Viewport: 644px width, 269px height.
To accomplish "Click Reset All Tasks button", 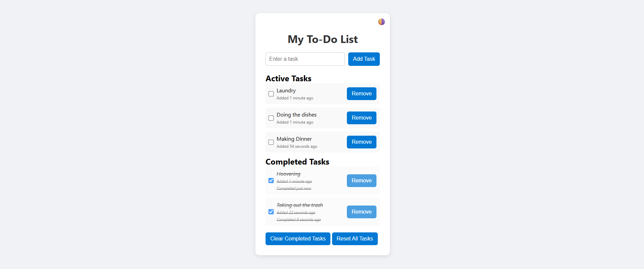I will [x=355, y=239].
